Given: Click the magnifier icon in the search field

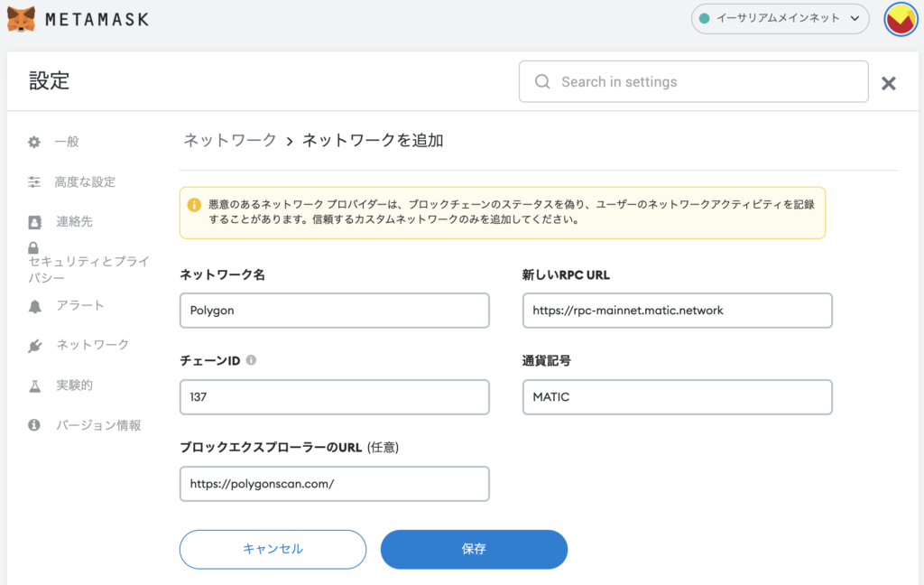Looking at the screenshot, I should click(x=541, y=81).
